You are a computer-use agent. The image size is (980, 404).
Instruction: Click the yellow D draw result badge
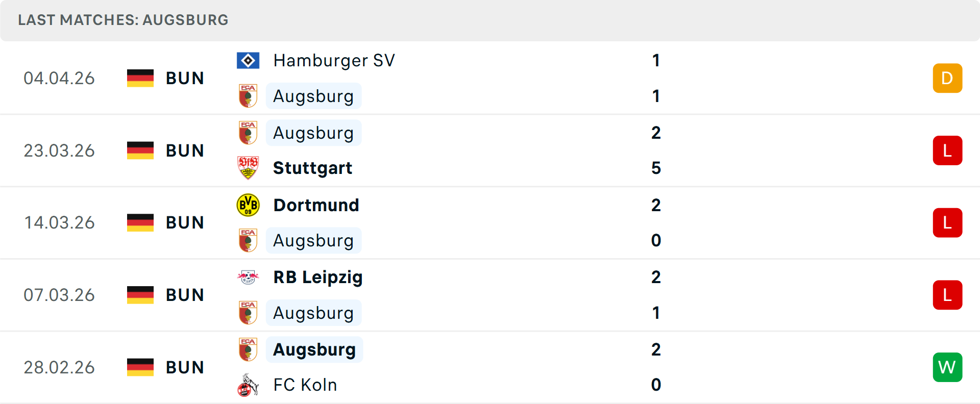point(947,78)
